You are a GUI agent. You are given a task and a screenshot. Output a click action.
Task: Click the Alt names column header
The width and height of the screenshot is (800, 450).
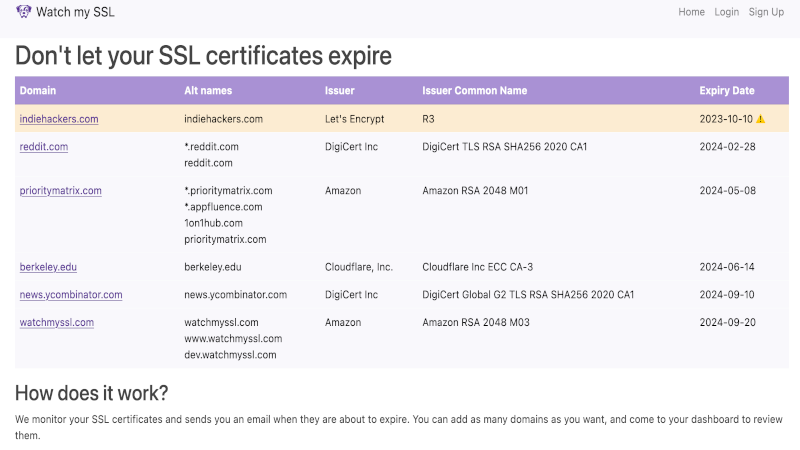(x=208, y=91)
